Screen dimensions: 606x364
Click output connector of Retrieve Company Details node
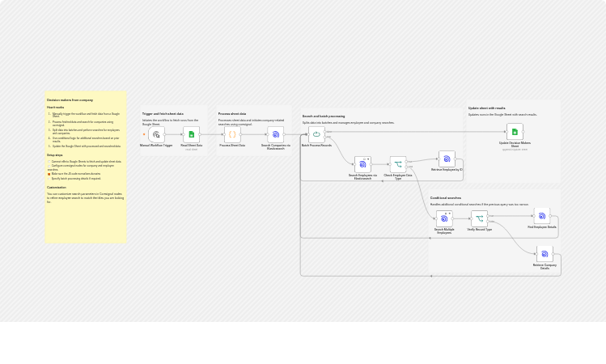(553, 254)
